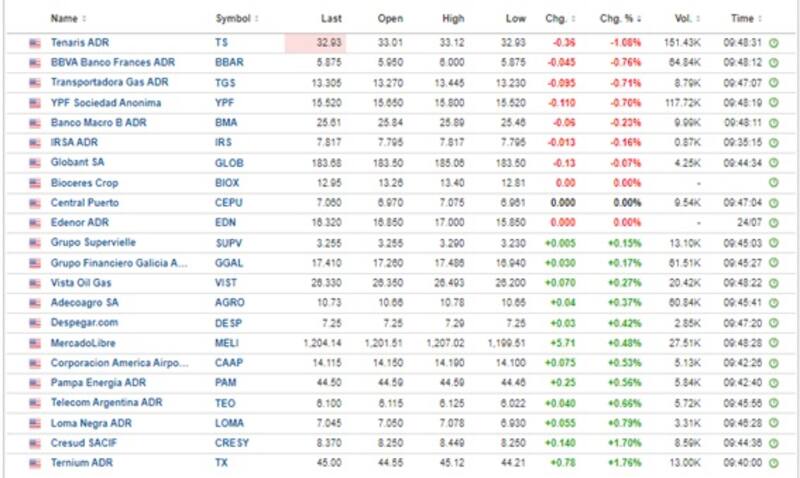Select the flag icon next to MercadoLibre
800x478 pixels.
coord(36,343)
